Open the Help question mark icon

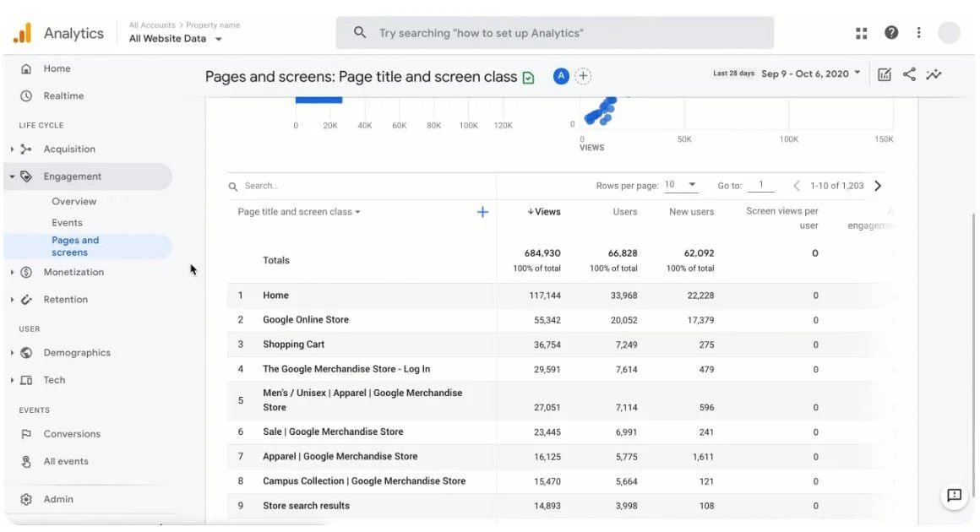pyautogui.click(x=891, y=32)
